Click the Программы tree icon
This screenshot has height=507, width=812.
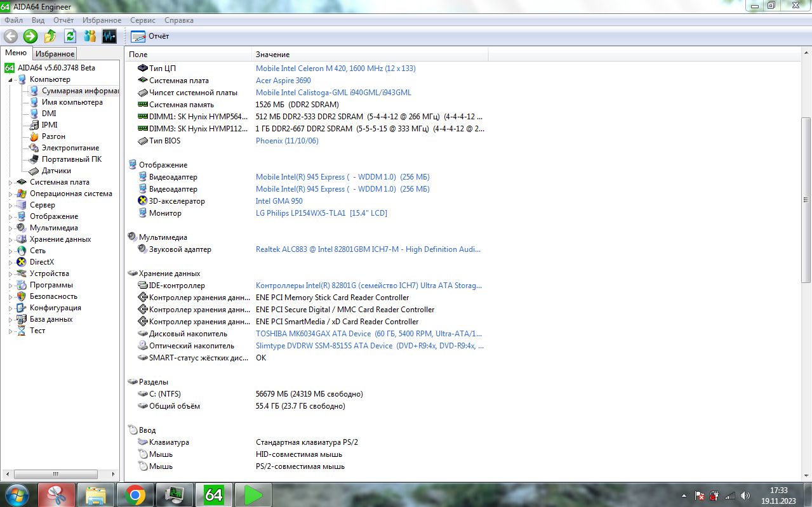click(22, 285)
